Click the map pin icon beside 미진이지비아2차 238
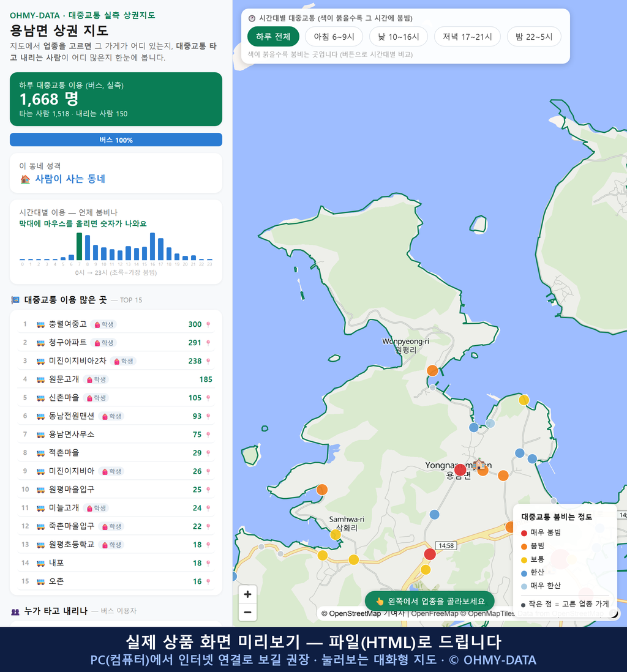Image resolution: width=627 pixels, height=672 pixels. 208,361
